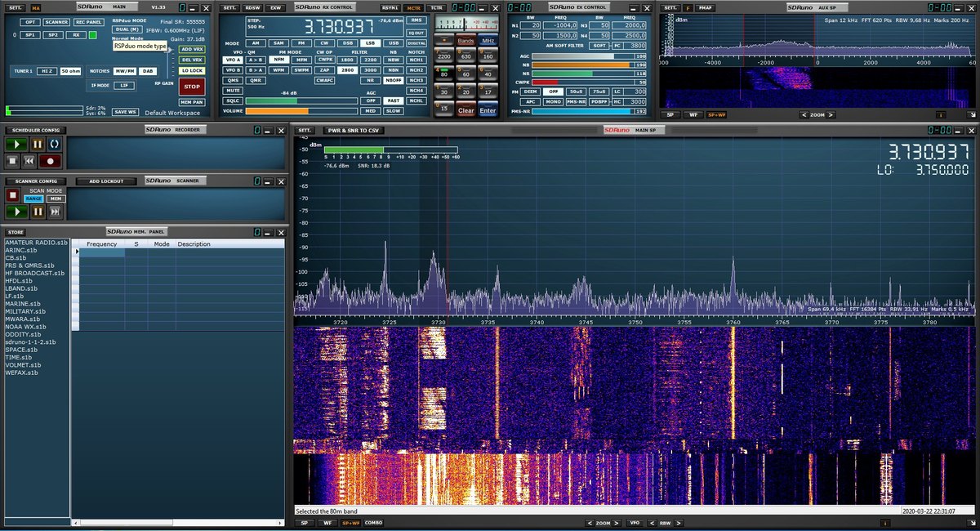Select the 17 band keypad button
The image size is (980, 531).
point(488,92)
